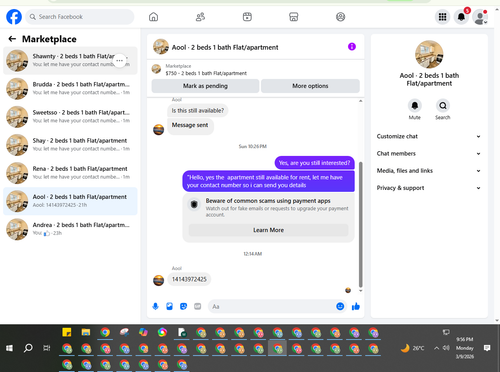Open the $750 Marketplace listing link

point(206,73)
